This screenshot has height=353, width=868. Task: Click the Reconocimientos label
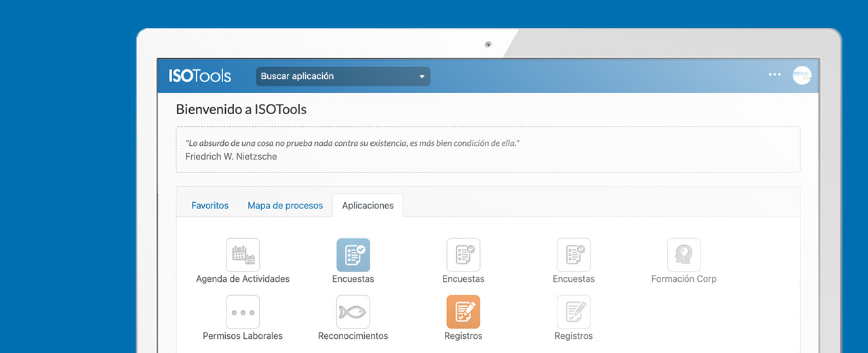pyautogui.click(x=353, y=336)
